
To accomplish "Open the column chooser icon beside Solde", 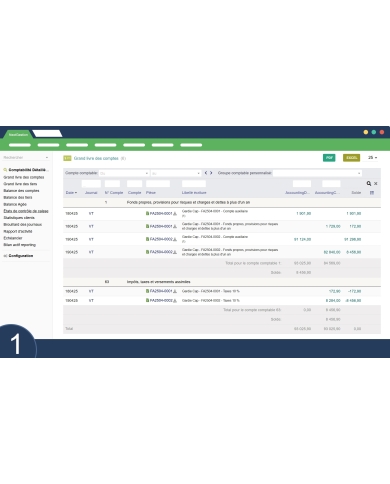I will point(372,193).
